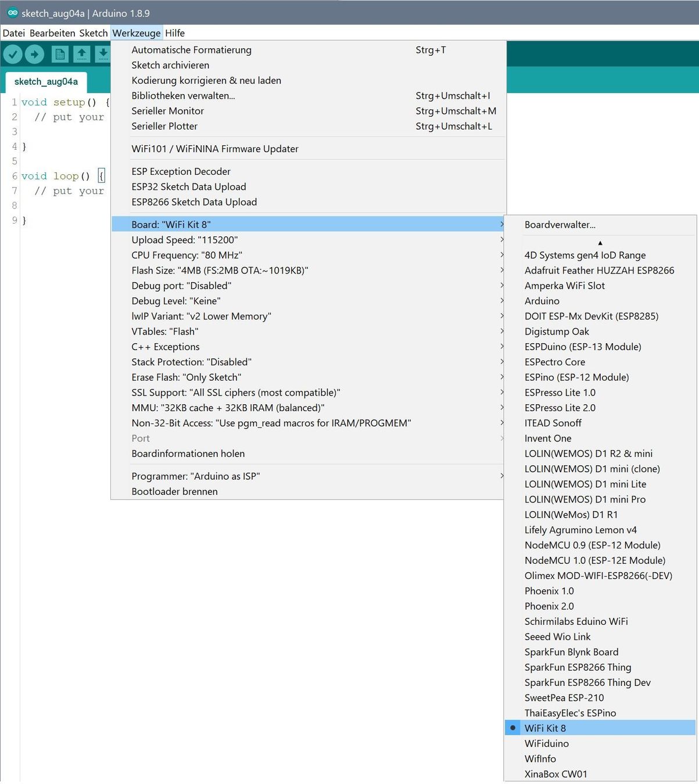The height and width of the screenshot is (784, 699).
Task: Expand Debug Level "Keine" submenu
Action: [x=307, y=301]
